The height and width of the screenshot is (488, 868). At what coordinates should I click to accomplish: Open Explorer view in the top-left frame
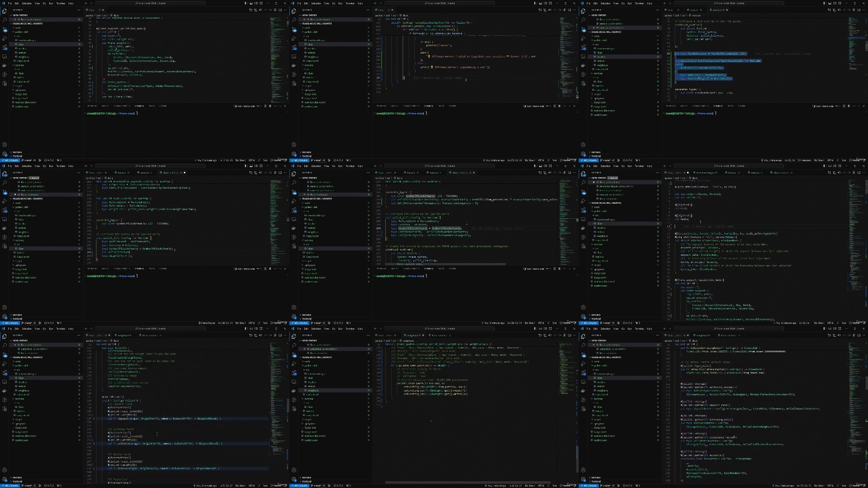tap(4, 11)
